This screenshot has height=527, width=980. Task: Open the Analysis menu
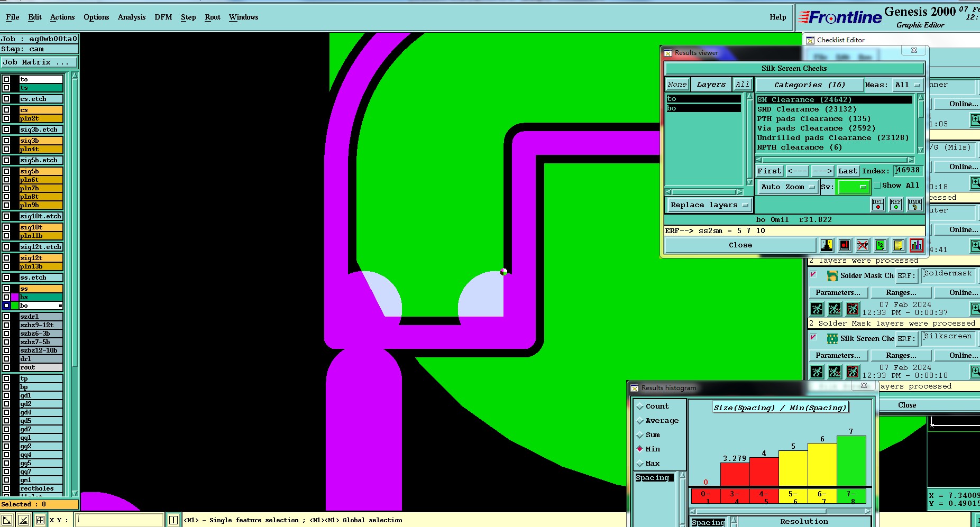132,17
